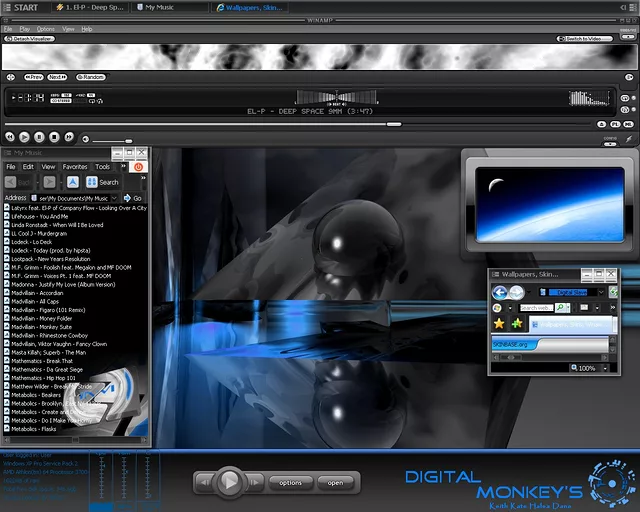Click the Winamp play button
Viewport: 640px width, 512px height.
(25, 136)
